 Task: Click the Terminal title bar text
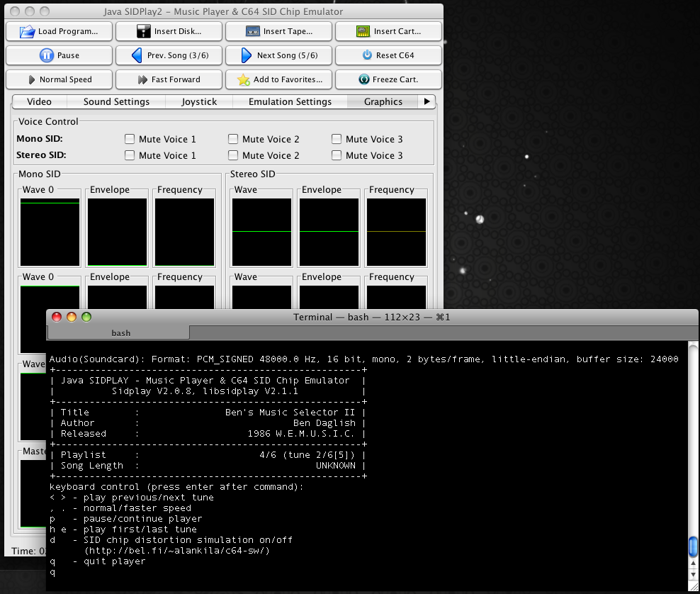click(x=371, y=317)
